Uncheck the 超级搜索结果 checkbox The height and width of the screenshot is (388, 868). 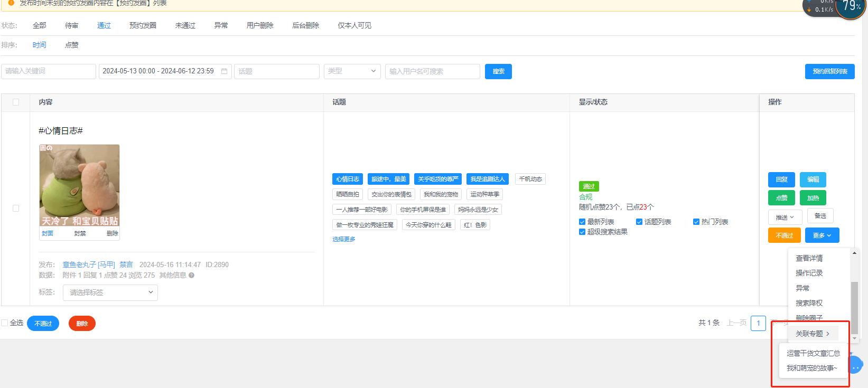pyautogui.click(x=582, y=232)
